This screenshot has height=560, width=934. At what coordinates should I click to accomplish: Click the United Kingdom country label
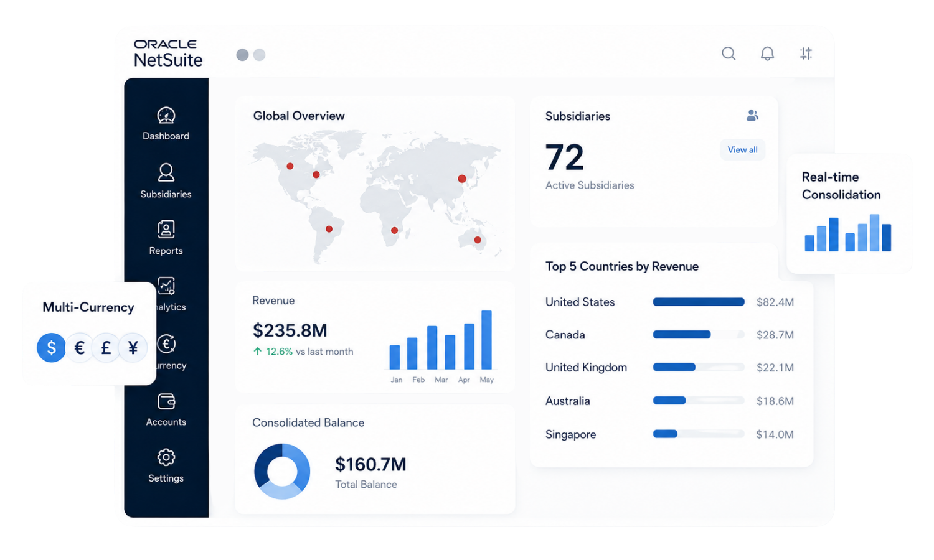[x=586, y=368]
